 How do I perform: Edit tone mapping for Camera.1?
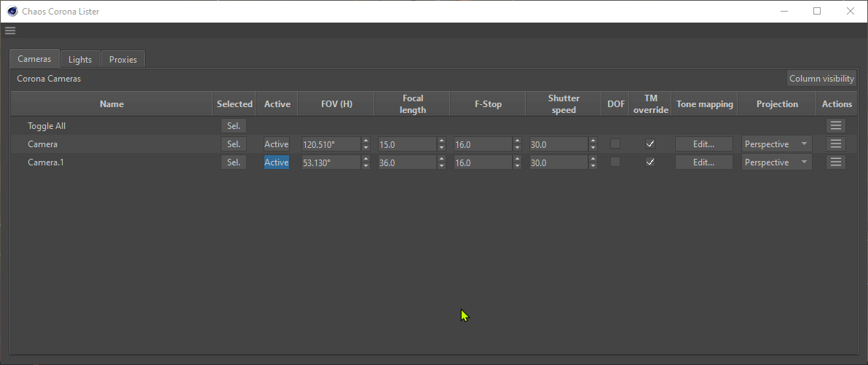(x=703, y=162)
